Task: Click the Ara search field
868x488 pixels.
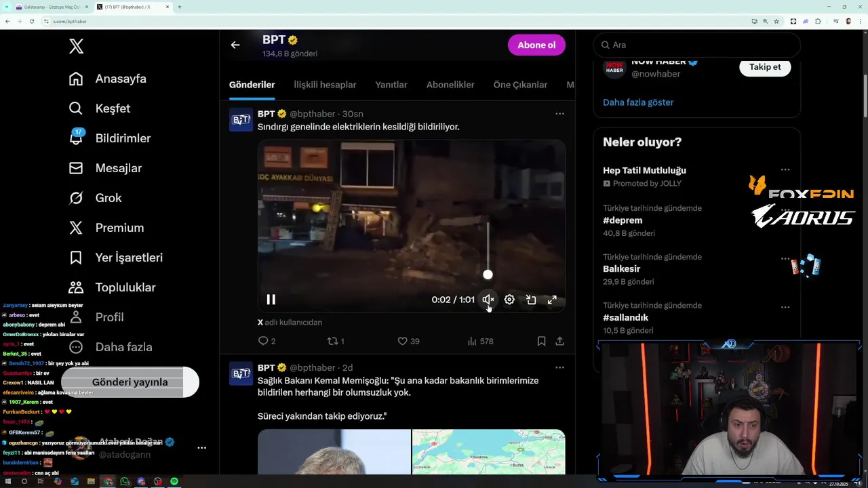Action: (697, 45)
